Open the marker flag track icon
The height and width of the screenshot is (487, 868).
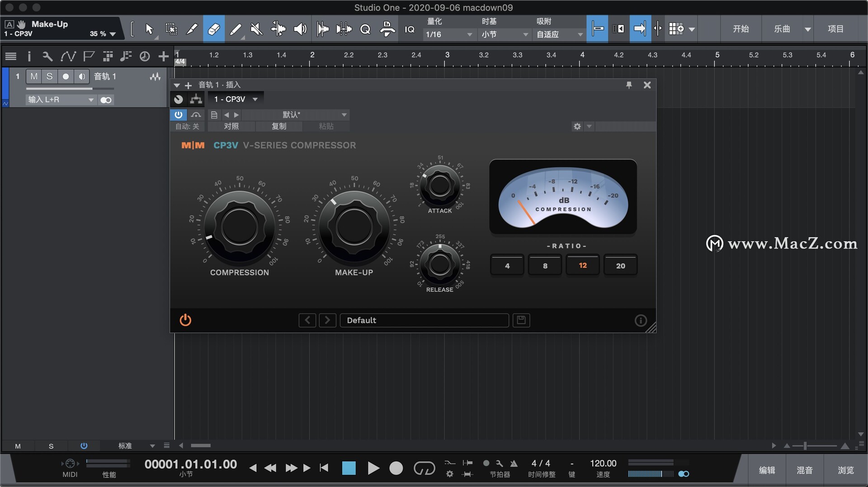point(89,56)
